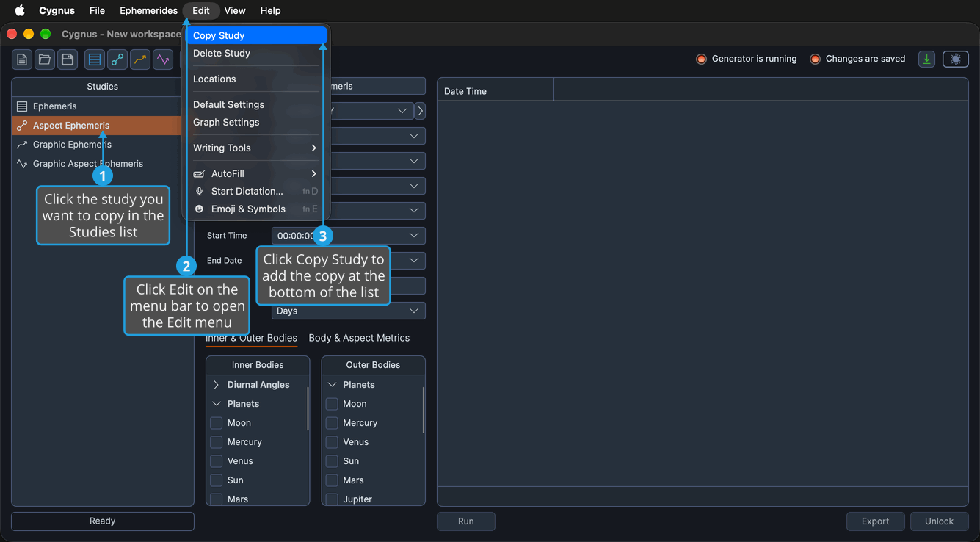The image size is (980, 542).
Task: Open the AutoFill submenu
Action: 256,174
